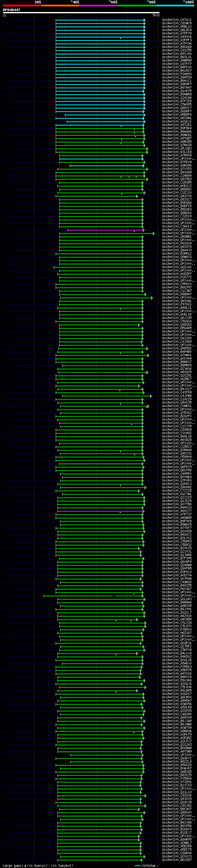
Task: Open hit UniRef100_Q8I5Q3
Action: point(177,179)
